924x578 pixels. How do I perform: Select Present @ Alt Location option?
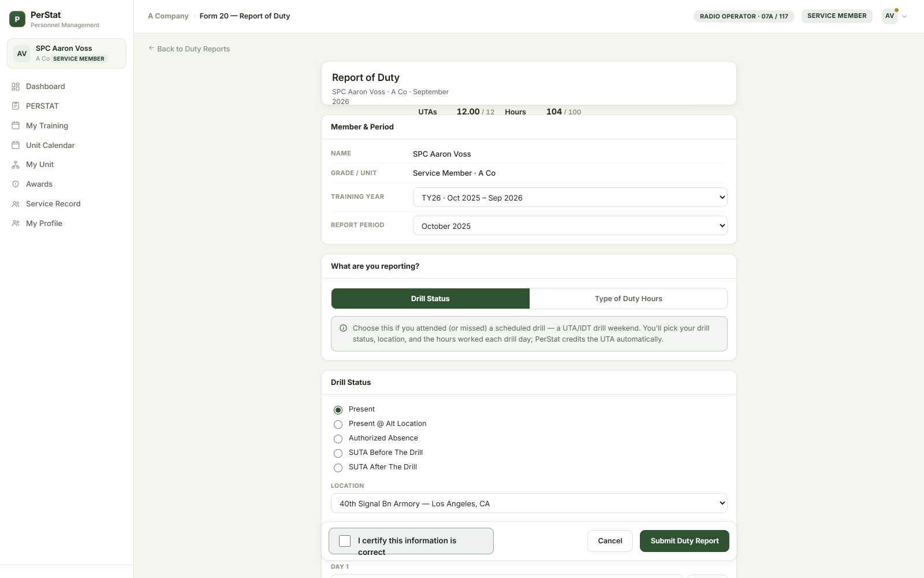338,424
